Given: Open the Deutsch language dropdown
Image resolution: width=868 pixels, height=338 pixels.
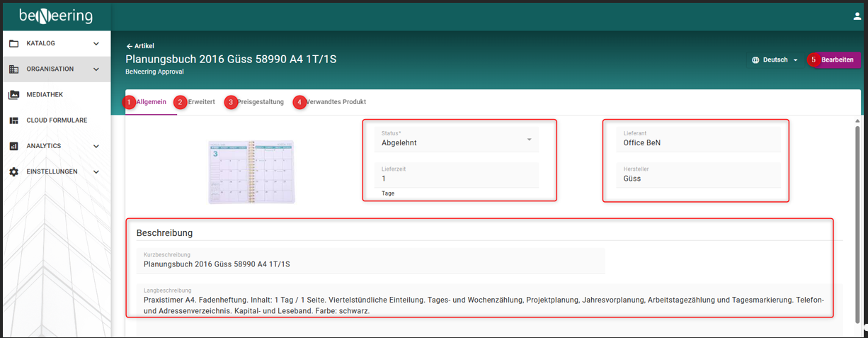Looking at the screenshot, I should [776, 60].
